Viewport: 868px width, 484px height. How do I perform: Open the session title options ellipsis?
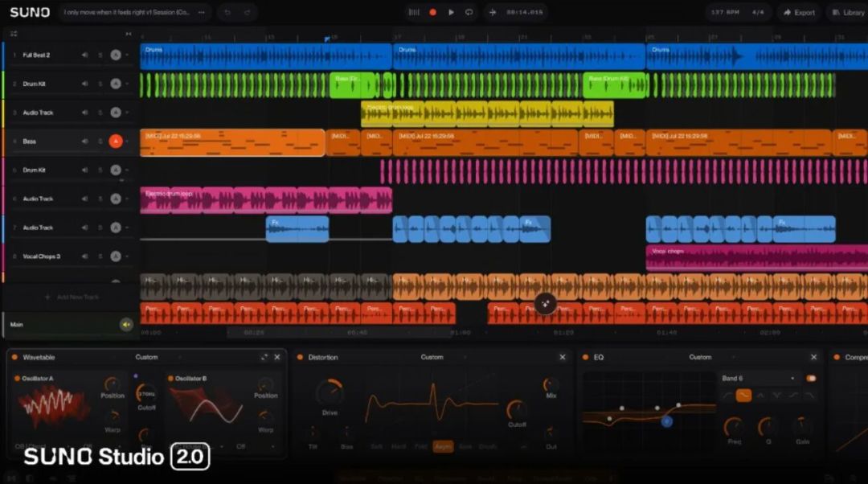202,12
